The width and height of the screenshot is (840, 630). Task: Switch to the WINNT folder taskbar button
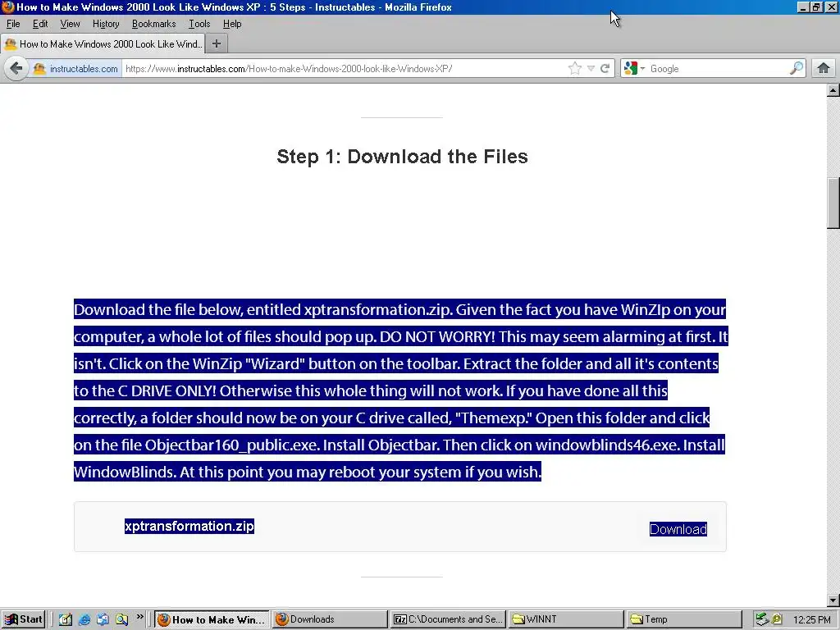tap(566, 619)
